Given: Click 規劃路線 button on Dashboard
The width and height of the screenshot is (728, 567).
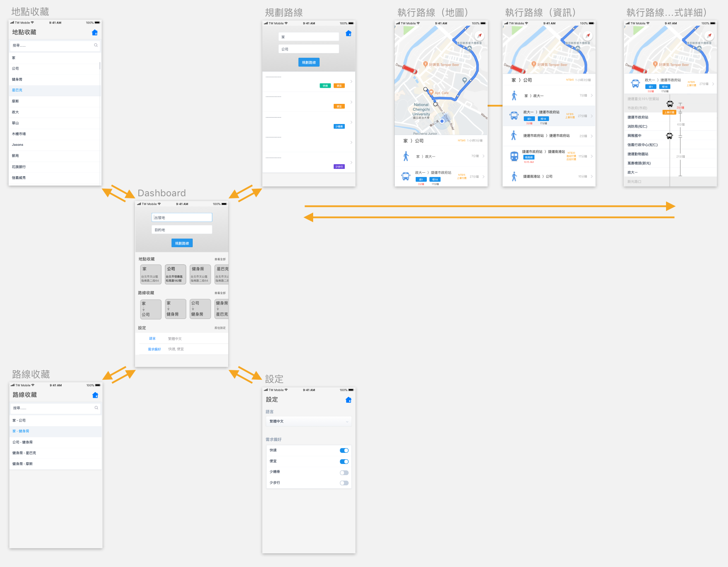Looking at the screenshot, I should tap(182, 243).
